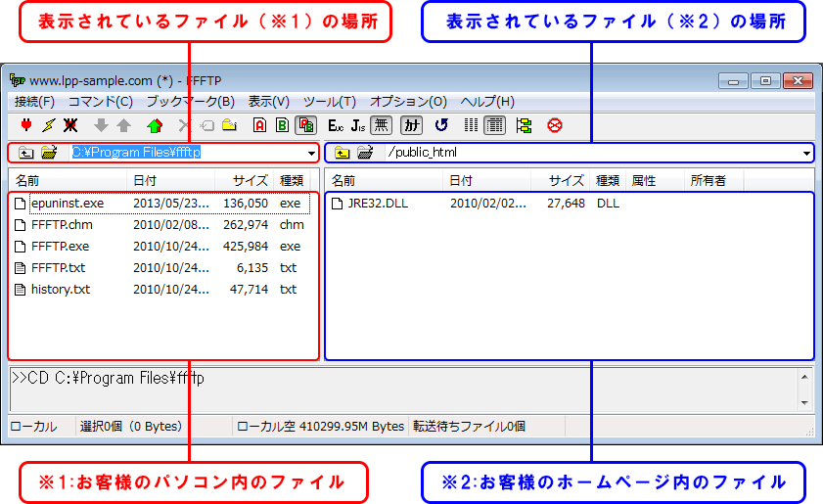Select JIS kanji code conversion
Image resolution: width=823 pixels, height=504 pixels.
(358, 125)
